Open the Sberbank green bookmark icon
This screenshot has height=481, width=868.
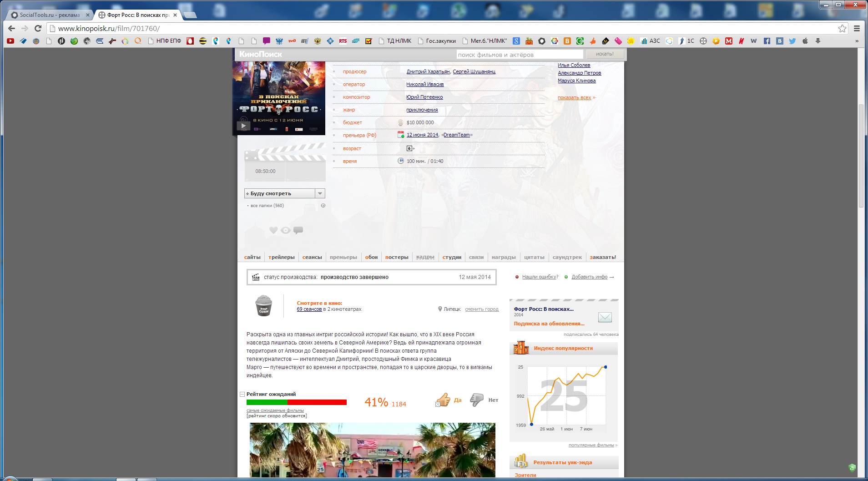(74, 41)
